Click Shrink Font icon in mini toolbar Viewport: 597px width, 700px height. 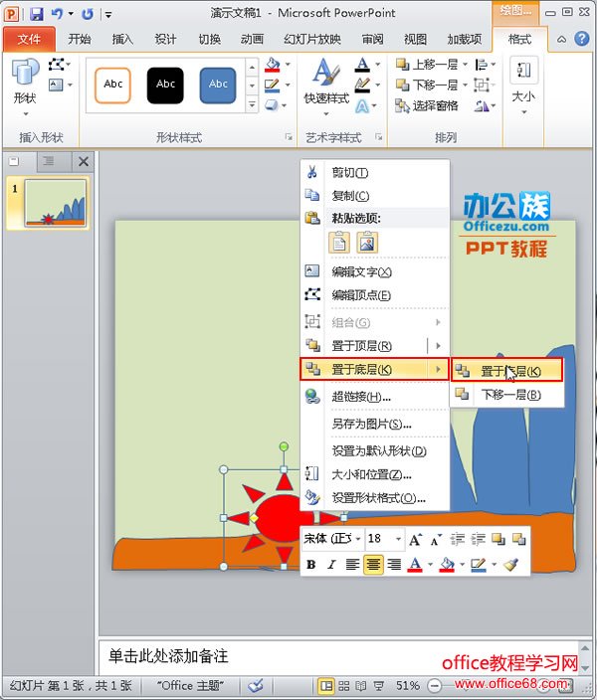coord(436,540)
